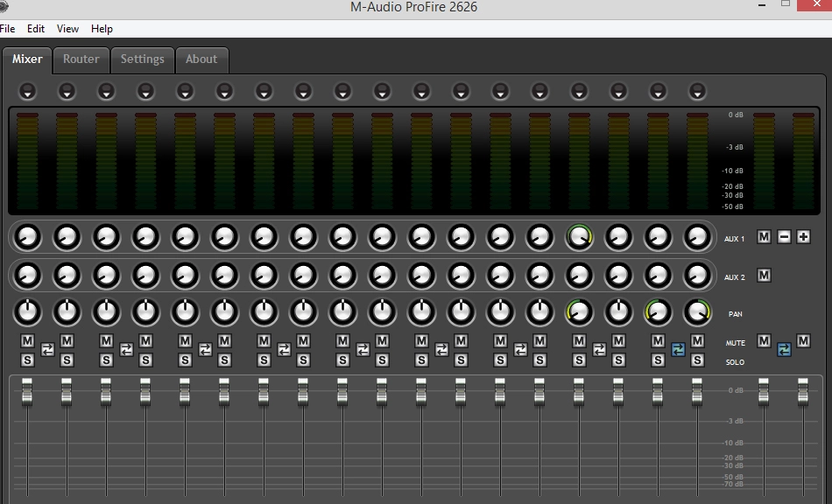Open the source dropdown above channel 1
832x504 pixels.
click(x=28, y=91)
